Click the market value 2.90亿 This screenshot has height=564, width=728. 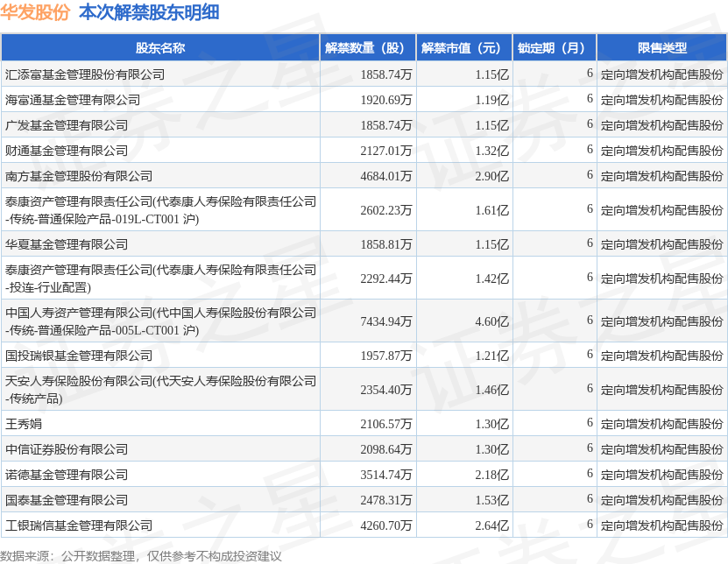[492, 176]
